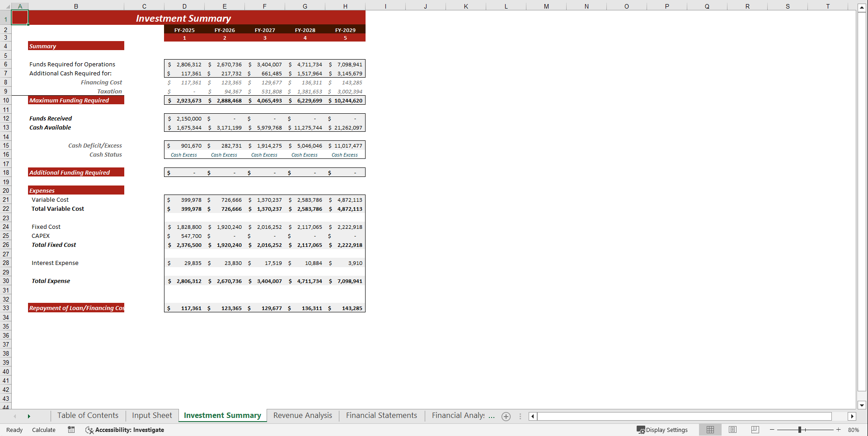Add a new worksheet with the plus icon
Image resolution: width=868 pixels, height=436 pixels.
(x=506, y=416)
